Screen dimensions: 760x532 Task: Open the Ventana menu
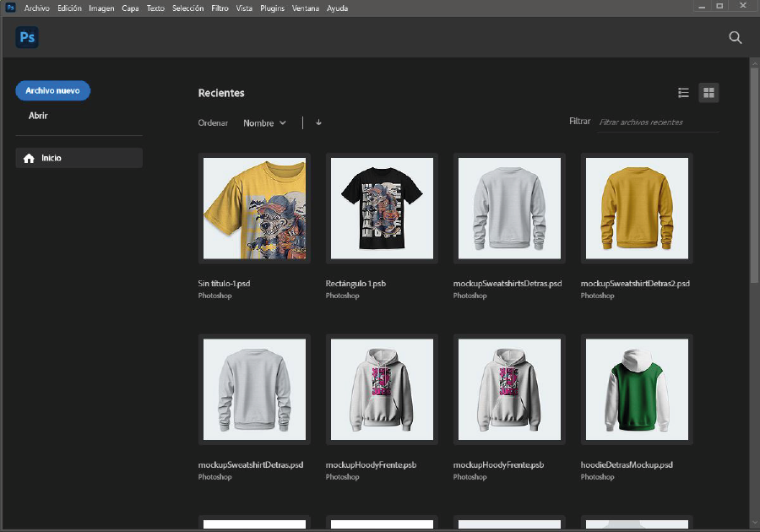pos(306,8)
